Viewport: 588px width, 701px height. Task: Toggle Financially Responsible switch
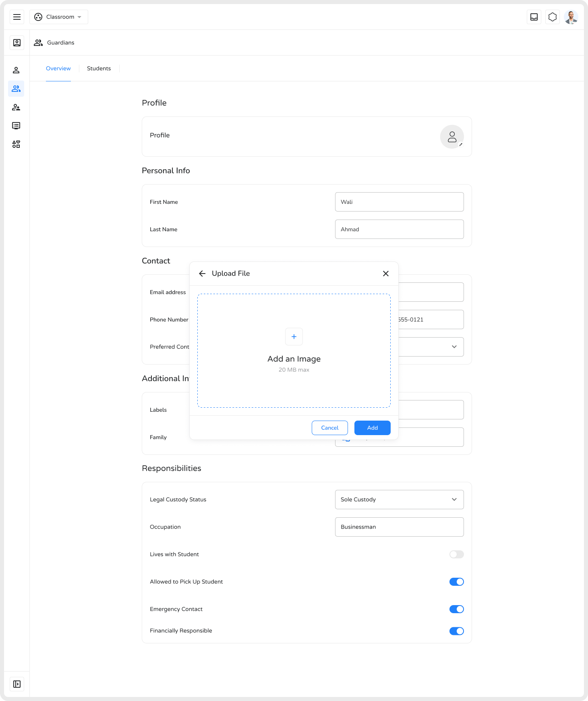tap(456, 631)
